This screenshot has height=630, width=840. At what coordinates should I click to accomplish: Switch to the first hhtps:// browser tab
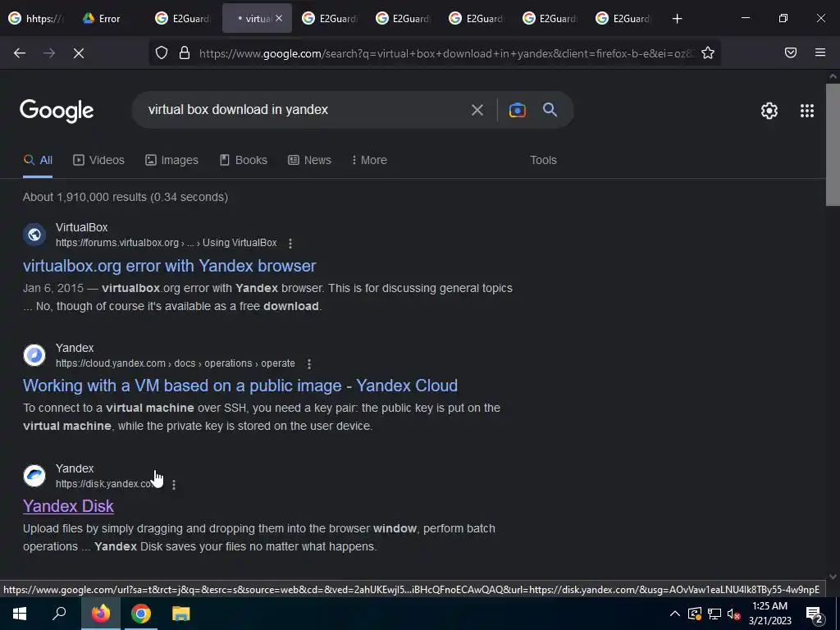(38, 19)
